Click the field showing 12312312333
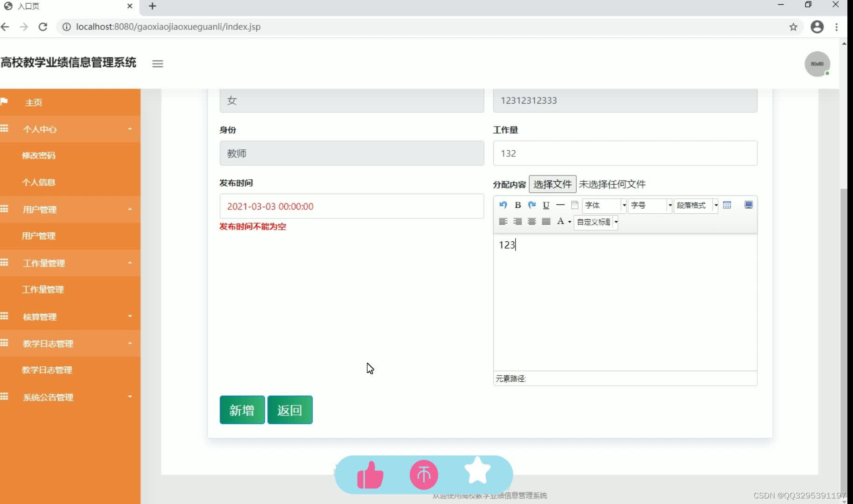 tap(625, 100)
